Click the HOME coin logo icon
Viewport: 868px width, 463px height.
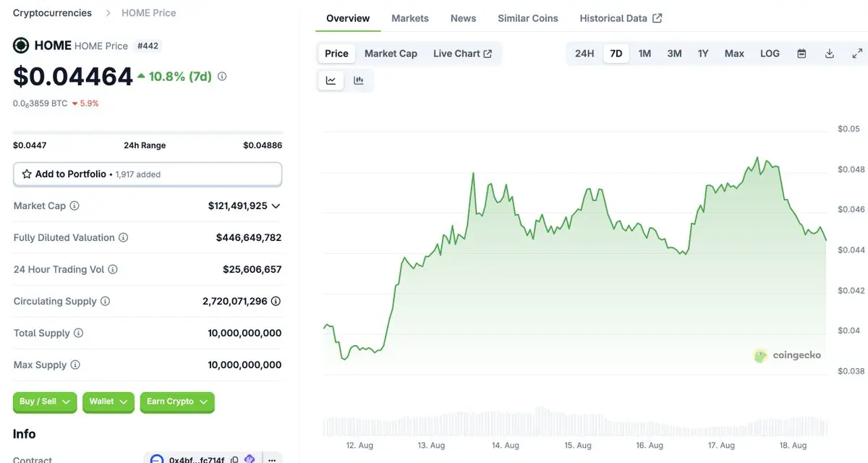click(21, 46)
